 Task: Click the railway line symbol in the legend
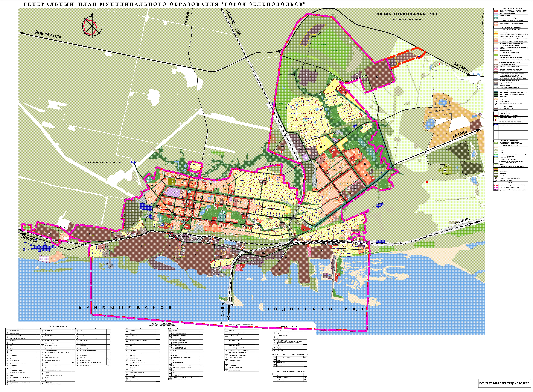pos(496,101)
